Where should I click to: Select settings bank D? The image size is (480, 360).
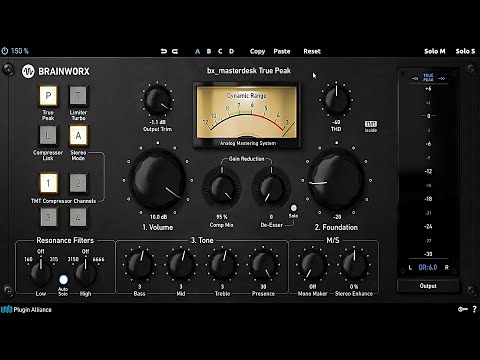(231, 51)
